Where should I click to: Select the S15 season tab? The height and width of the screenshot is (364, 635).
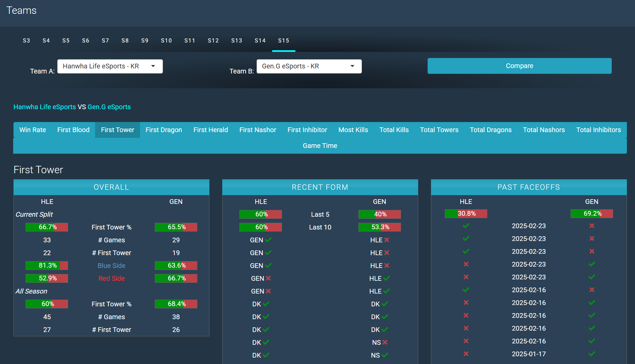point(284,40)
